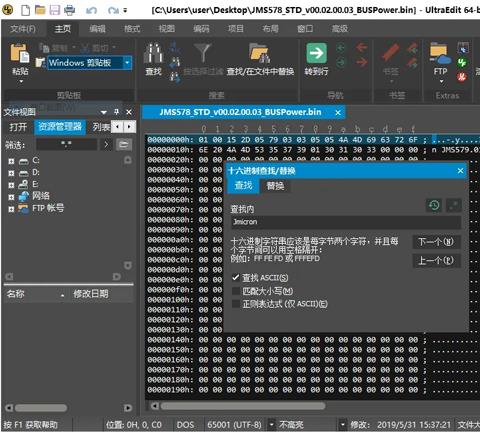The height and width of the screenshot is (432, 480).
Task: Switch to the 视图 ribbon tab
Action: click(x=167, y=29)
